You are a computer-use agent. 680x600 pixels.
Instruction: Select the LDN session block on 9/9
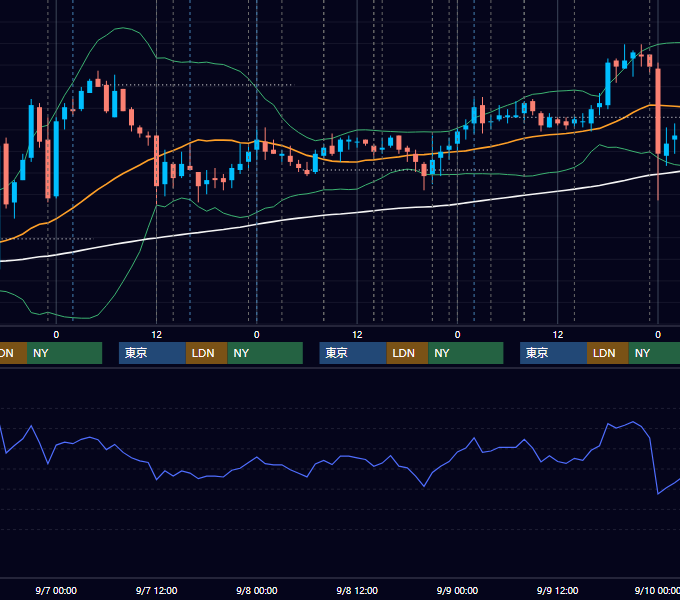pyautogui.click(x=608, y=353)
